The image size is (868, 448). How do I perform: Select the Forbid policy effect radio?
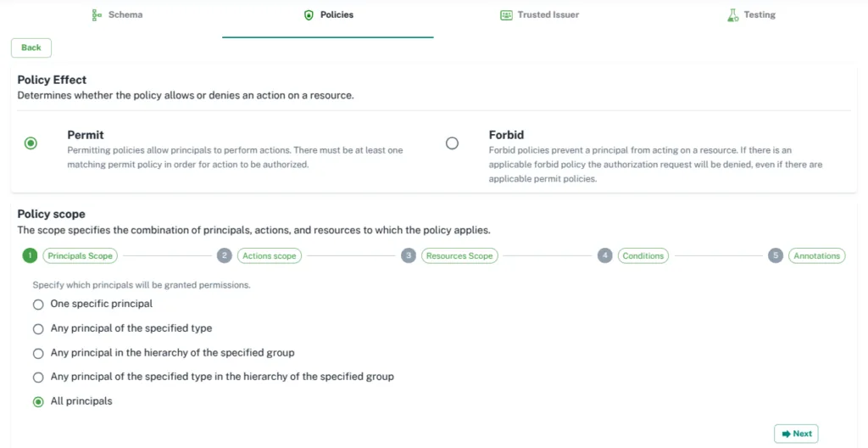453,143
